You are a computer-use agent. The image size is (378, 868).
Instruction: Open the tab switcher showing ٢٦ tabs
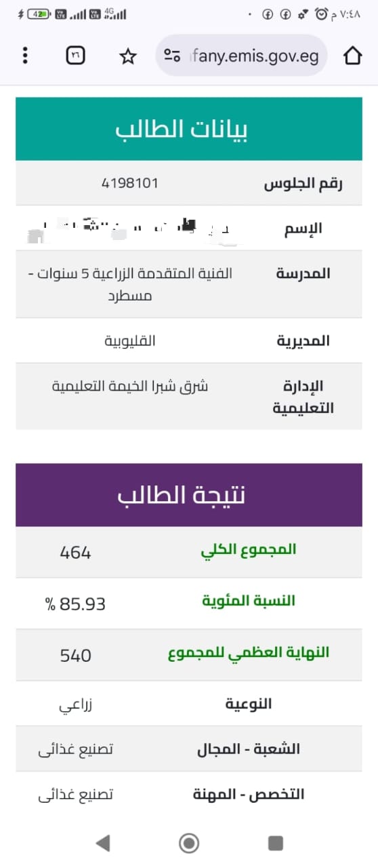coord(76,56)
